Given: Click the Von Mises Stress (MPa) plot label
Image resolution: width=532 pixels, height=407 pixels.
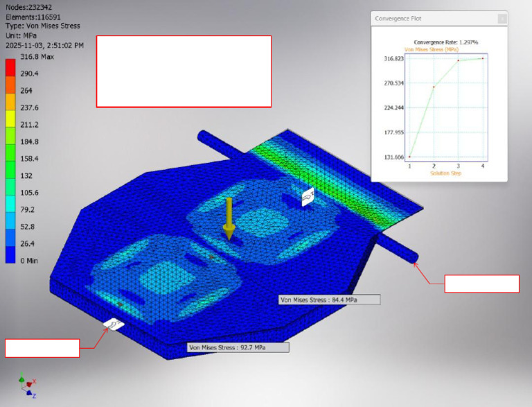Looking at the screenshot, I should [x=432, y=50].
